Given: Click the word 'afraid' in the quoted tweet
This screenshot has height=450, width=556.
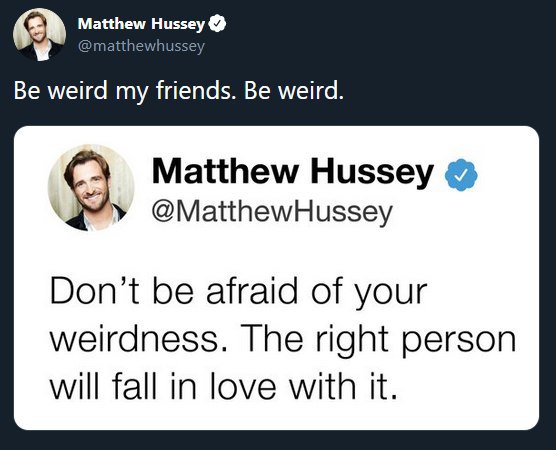Looking at the screenshot, I should tap(252, 290).
